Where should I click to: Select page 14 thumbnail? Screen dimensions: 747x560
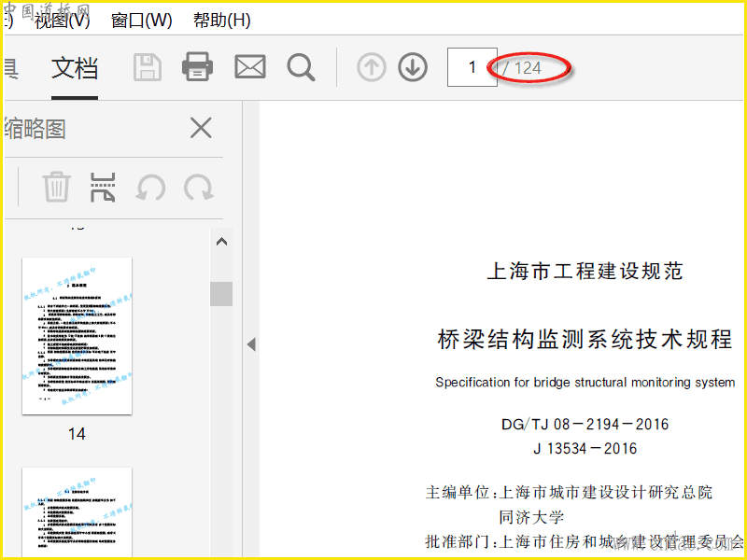click(78, 336)
